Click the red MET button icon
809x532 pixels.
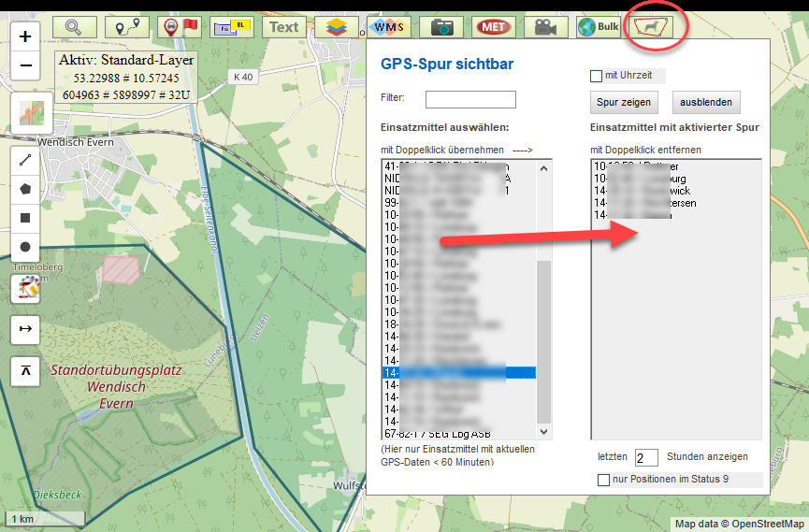(493, 27)
